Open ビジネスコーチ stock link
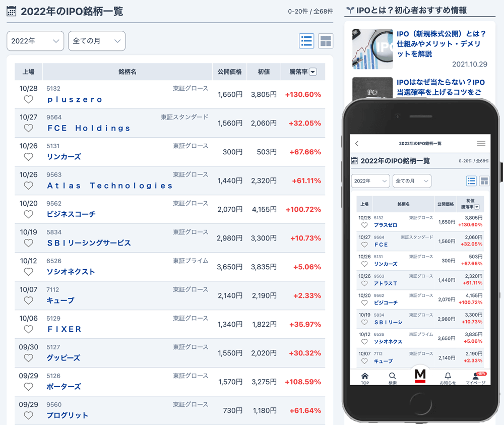The width and height of the screenshot is (504, 425). (x=71, y=214)
